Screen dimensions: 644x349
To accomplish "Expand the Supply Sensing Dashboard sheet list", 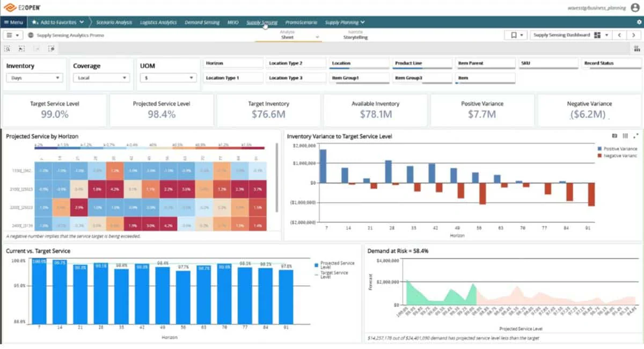I will (x=606, y=35).
